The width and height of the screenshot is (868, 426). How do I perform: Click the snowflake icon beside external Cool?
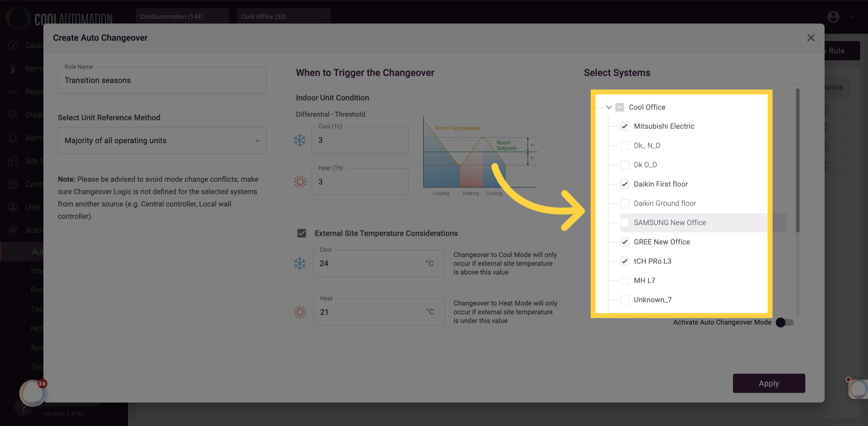[300, 263]
